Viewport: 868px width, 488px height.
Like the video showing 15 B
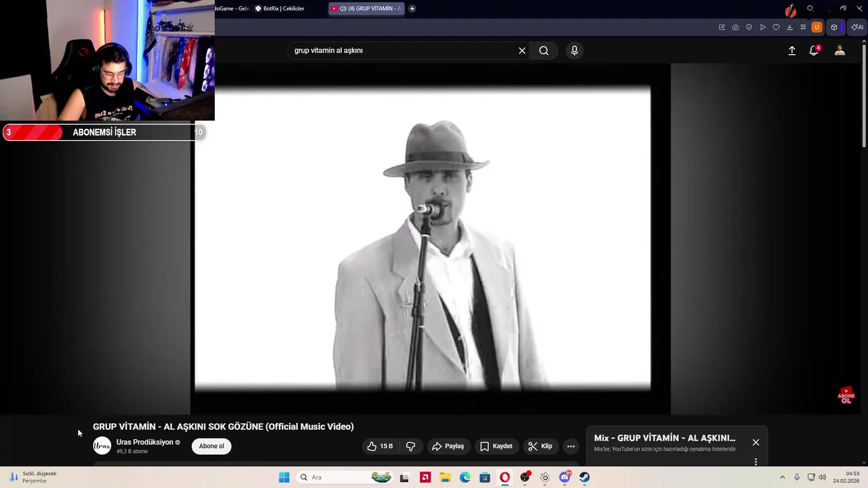[380, 446]
